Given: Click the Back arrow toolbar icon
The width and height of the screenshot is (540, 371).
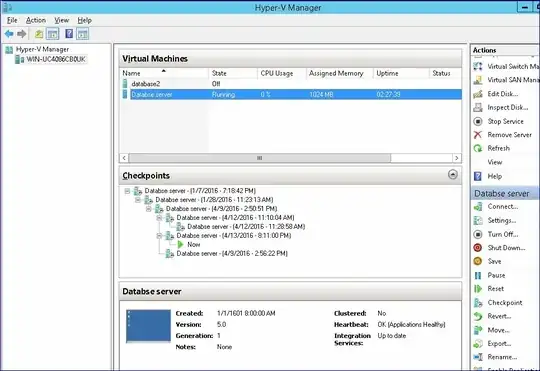Looking at the screenshot, I should click(9, 34).
